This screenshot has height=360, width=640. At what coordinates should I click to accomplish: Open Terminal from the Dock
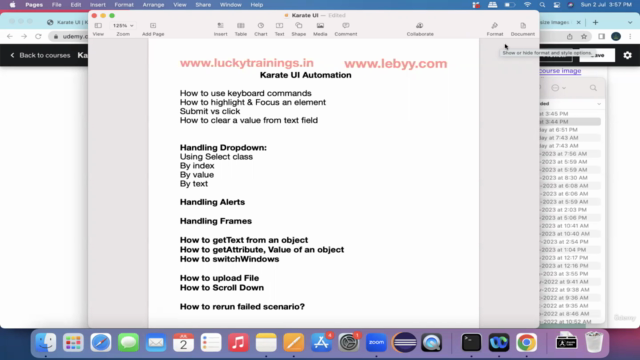pyautogui.click(x=471, y=342)
